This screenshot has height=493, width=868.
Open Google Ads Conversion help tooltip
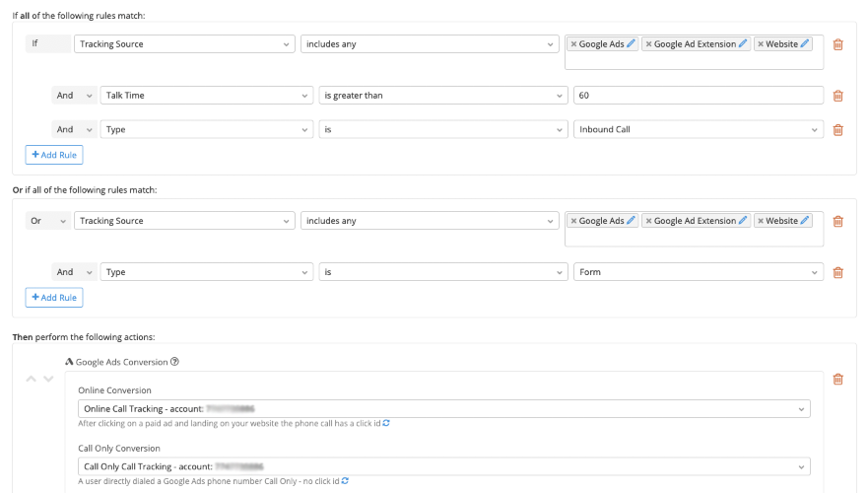[174, 362]
